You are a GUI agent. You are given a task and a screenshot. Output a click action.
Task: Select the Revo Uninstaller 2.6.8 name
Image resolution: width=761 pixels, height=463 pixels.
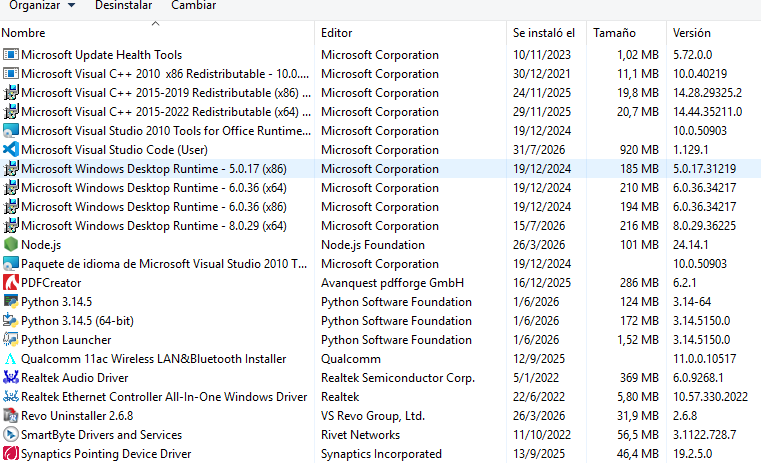click(x=77, y=415)
